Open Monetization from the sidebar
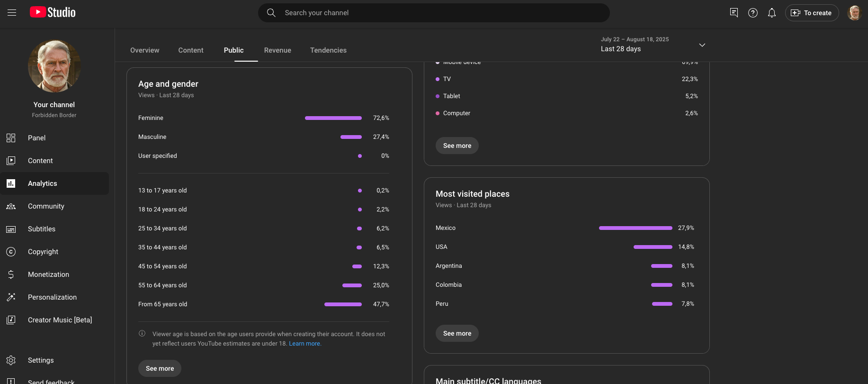 [48, 274]
